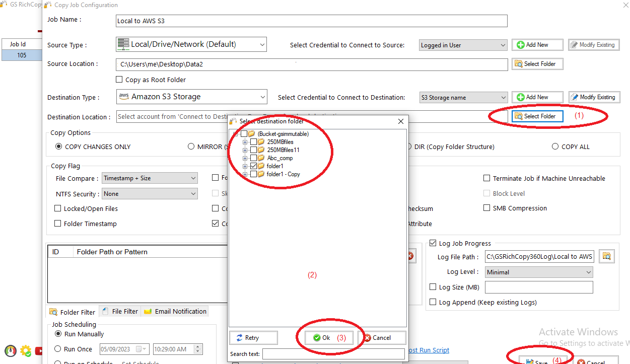630x364 pixels.
Task: Open the gear settings icon in GS RichCopy window
Action: point(25,351)
